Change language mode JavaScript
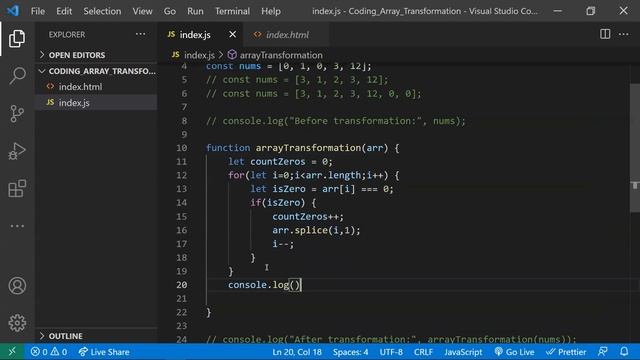The width and height of the screenshot is (640, 360). (x=463, y=351)
